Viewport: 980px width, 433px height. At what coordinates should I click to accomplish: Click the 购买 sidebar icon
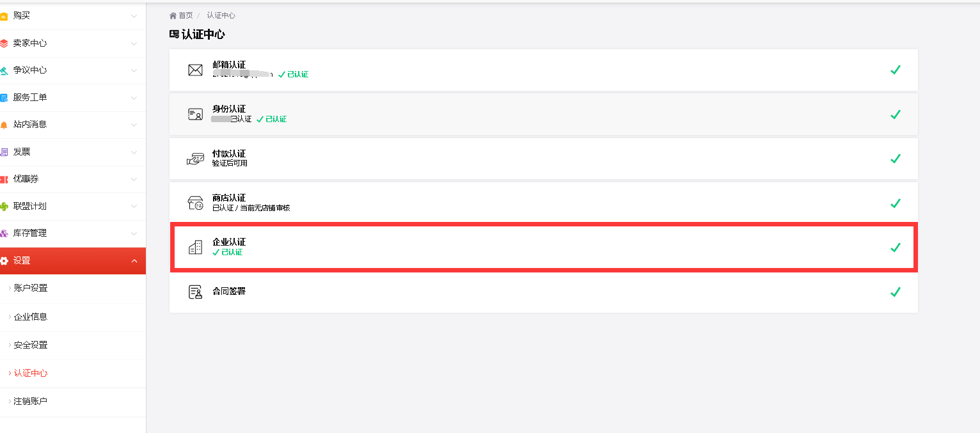[x=4, y=16]
